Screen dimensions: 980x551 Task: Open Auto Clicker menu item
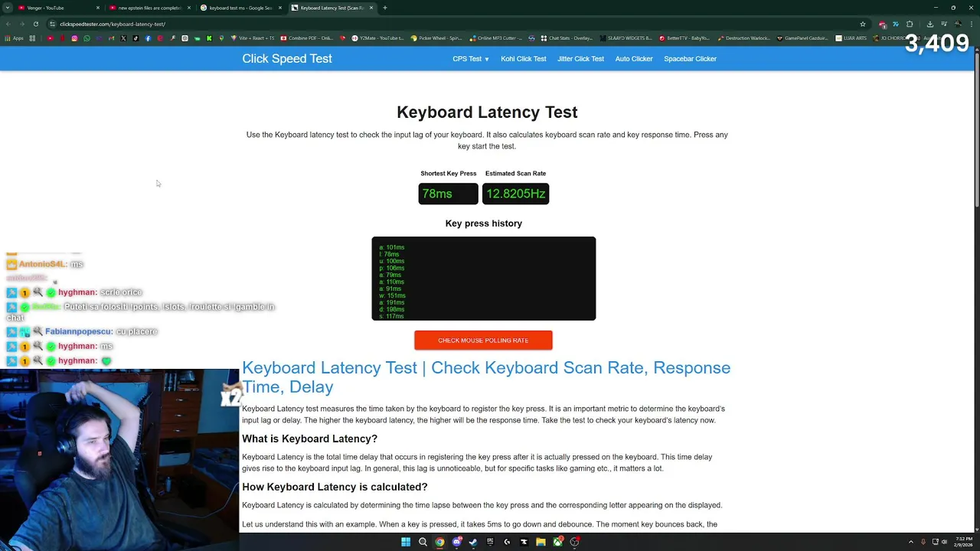(634, 59)
